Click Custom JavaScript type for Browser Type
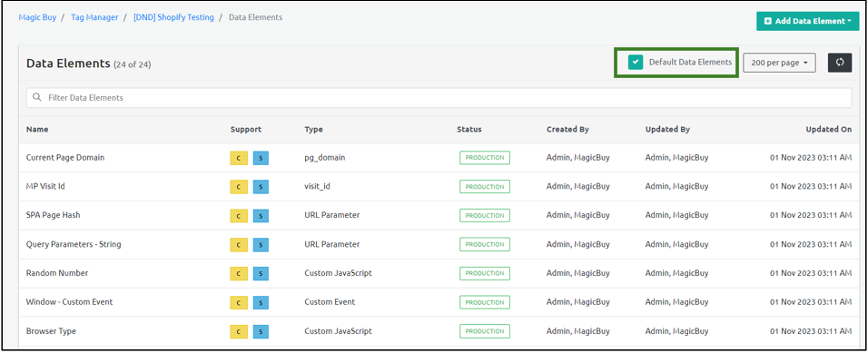Screen dimensions: 868x353 click(339, 331)
